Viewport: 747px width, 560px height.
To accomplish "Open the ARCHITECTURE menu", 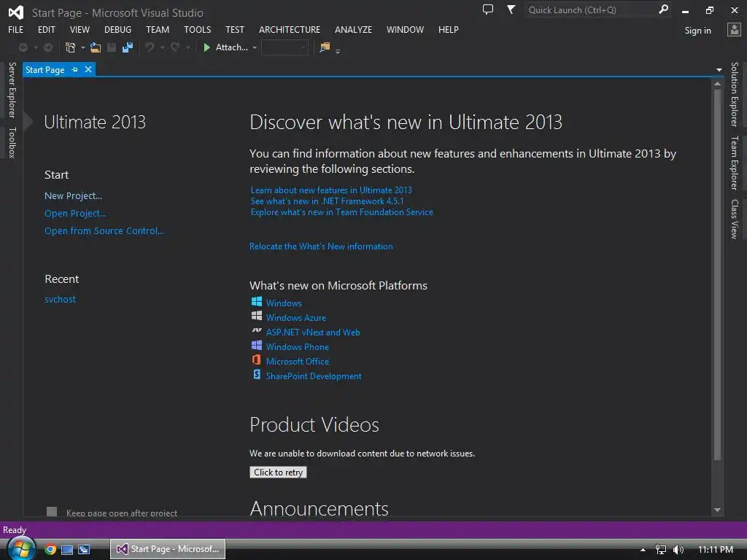I will pyautogui.click(x=290, y=29).
